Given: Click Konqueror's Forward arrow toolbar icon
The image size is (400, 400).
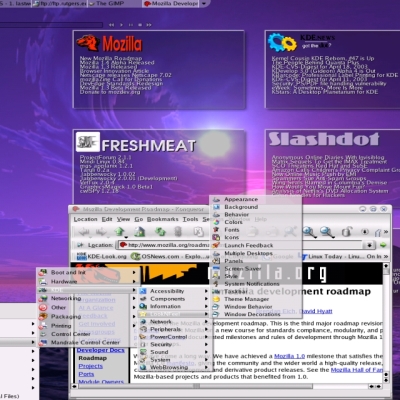Looking at the screenshot, I should 101,232.
